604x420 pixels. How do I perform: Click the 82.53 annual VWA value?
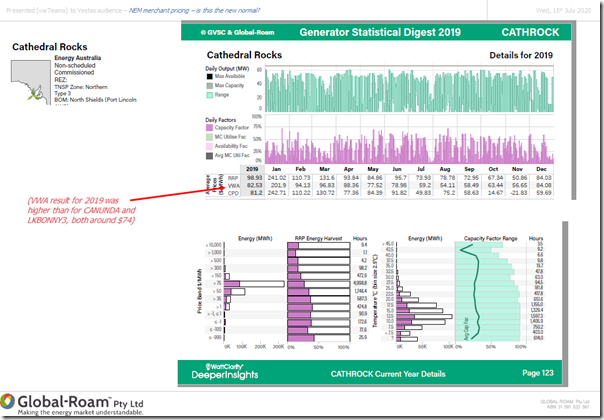[x=254, y=185]
